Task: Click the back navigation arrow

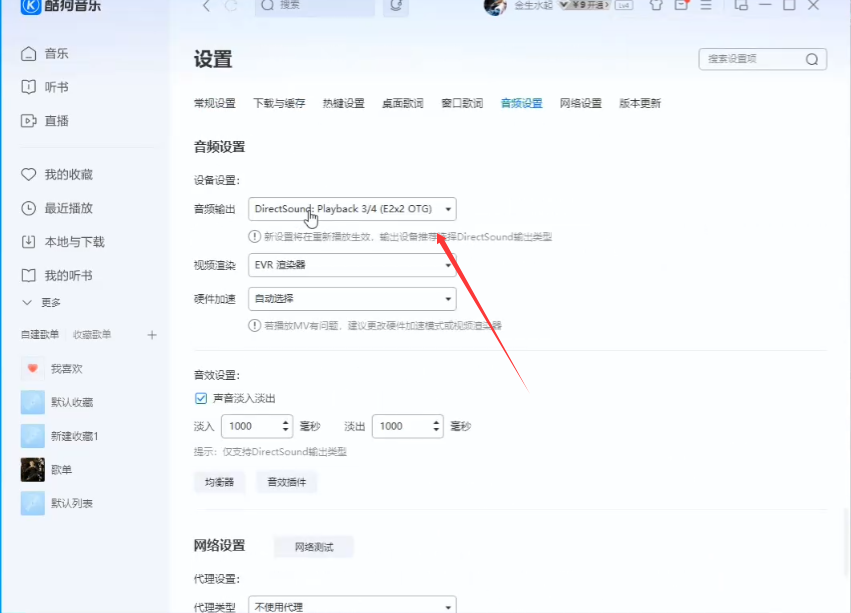Action: [205, 8]
